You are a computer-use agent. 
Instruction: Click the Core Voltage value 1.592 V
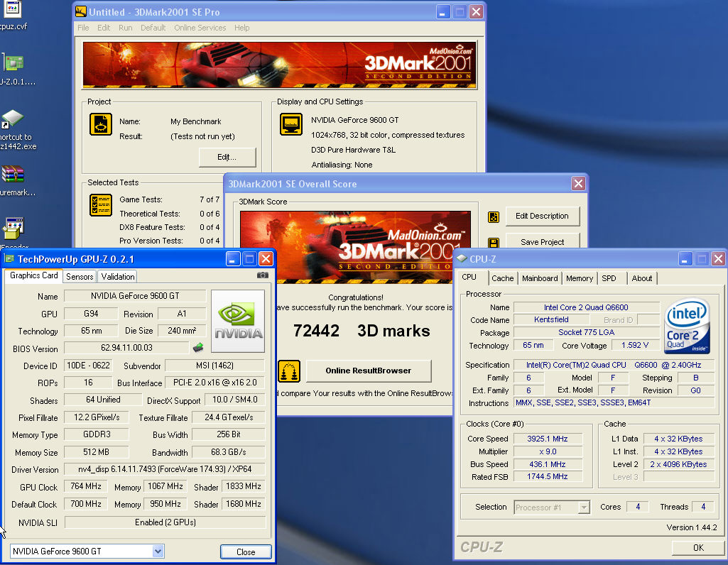click(635, 345)
